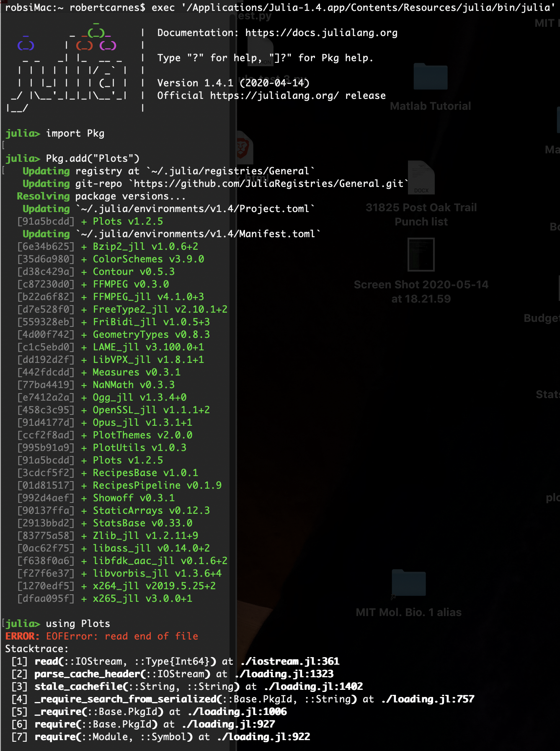Click the 'Stacktrace:' heading
The height and width of the screenshot is (751, 560).
coord(37,649)
